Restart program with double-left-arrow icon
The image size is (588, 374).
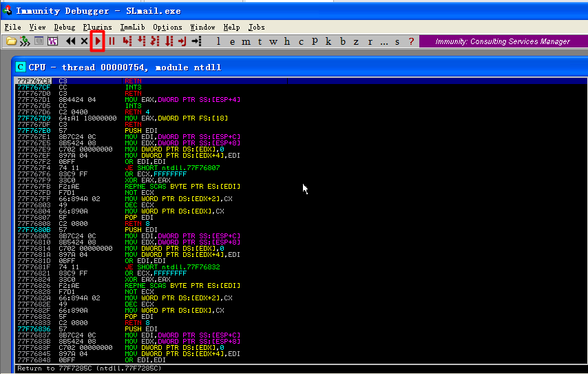point(70,41)
